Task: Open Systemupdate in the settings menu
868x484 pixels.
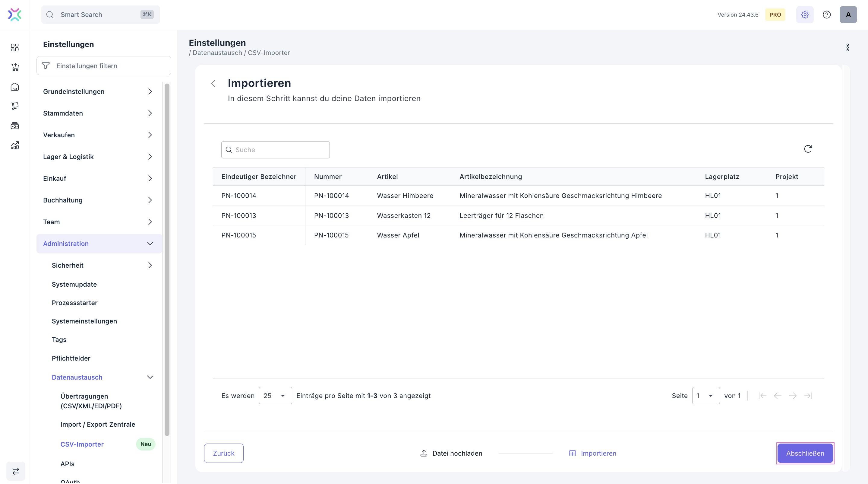Action: [x=74, y=284]
